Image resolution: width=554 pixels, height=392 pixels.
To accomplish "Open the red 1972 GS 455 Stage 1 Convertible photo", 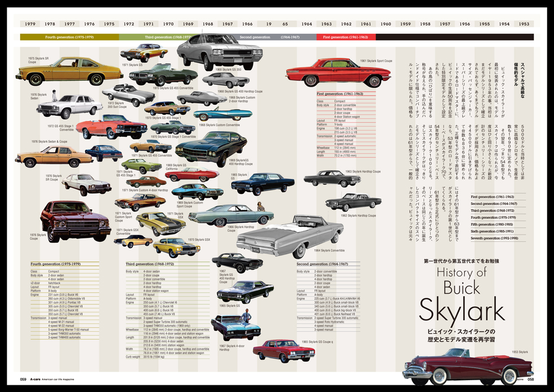I will 111,127.
